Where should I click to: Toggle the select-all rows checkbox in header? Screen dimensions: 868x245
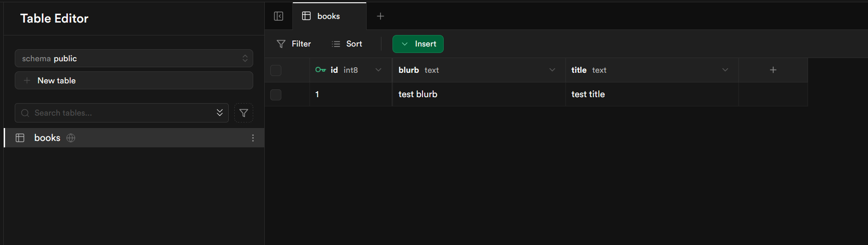276,70
